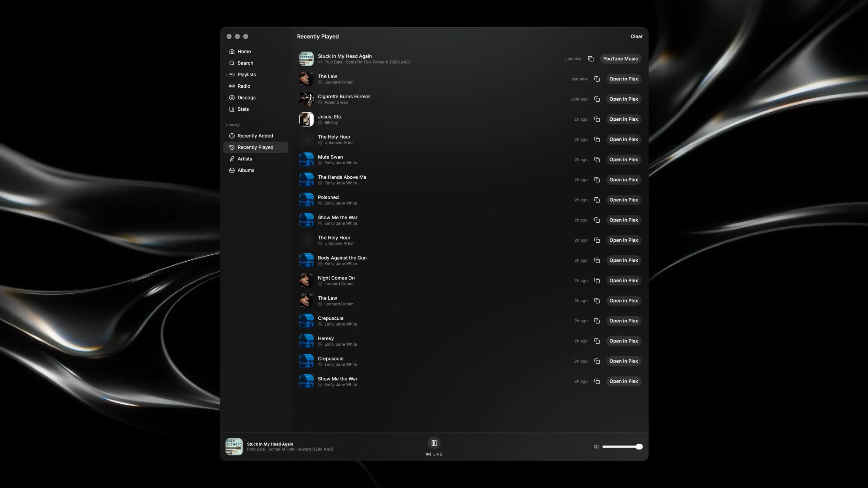This screenshot has width=868, height=488.
Task: Click the Recently Added clock icon
Action: click(232, 136)
